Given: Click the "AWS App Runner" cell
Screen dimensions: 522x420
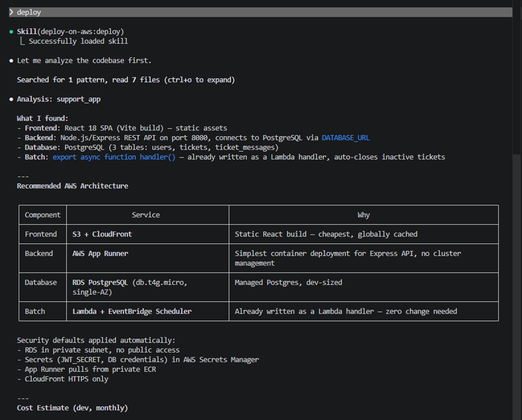Looking at the screenshot, I should point(148,258).
